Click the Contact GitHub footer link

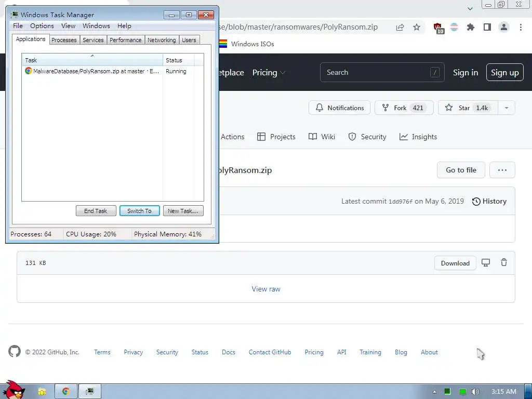pos(270,352)
